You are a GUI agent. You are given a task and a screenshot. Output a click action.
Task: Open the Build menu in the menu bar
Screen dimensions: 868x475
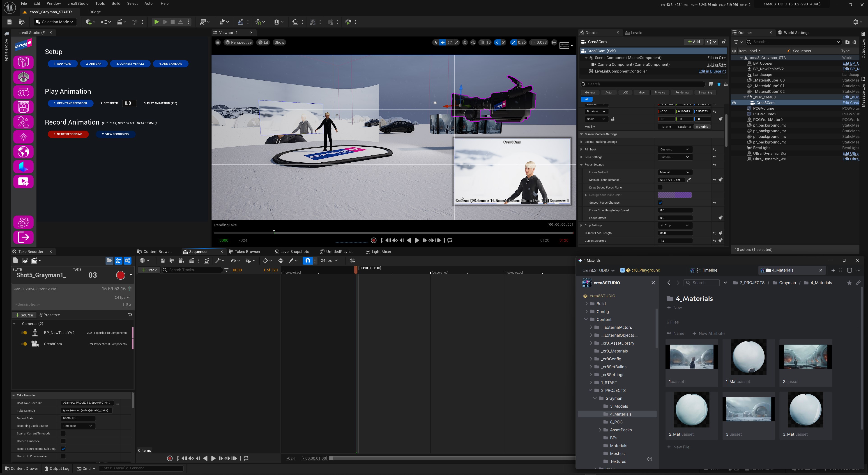tap(116, 3)
